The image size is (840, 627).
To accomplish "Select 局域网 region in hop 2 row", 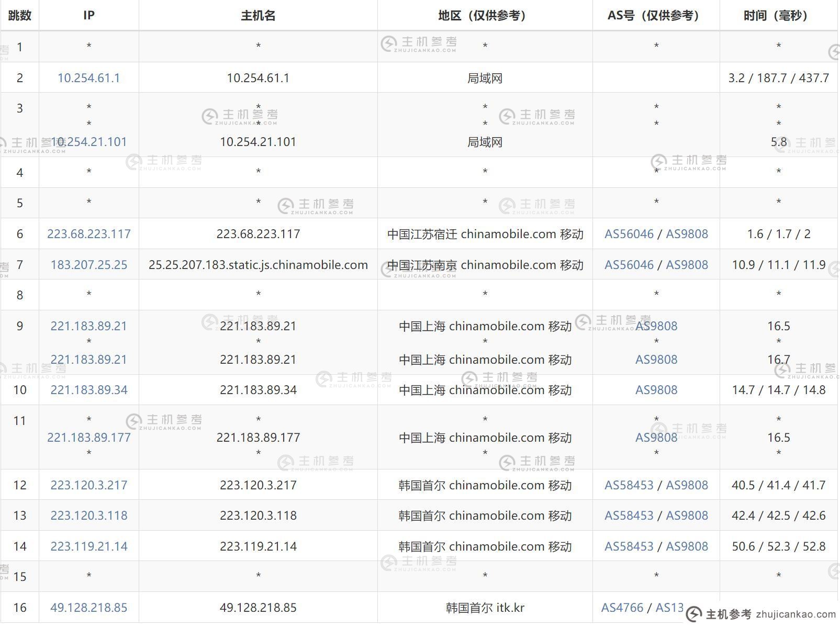I will point(485,79).
